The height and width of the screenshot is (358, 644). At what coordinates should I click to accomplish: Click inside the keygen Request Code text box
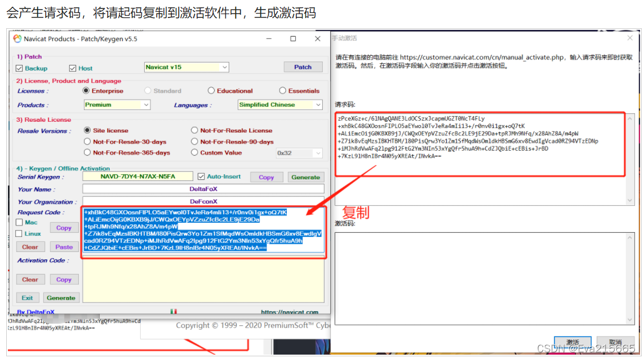coord(203,230)
